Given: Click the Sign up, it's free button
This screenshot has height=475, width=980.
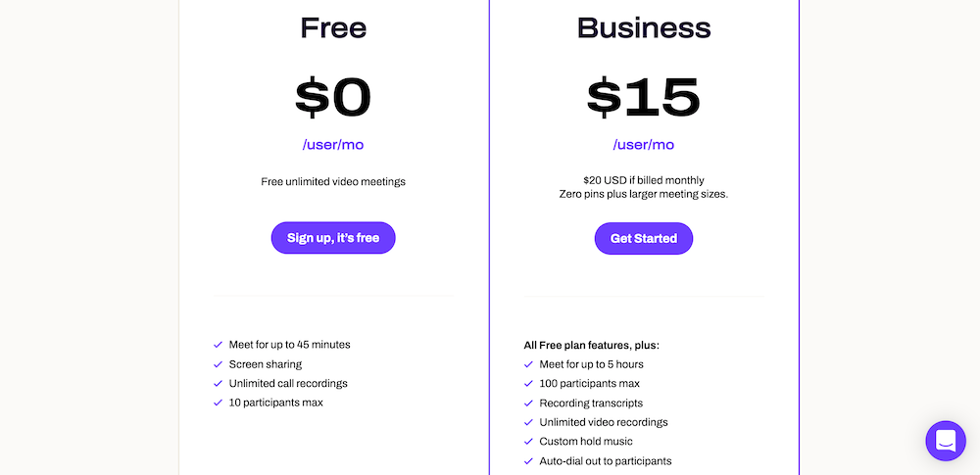Looking at the screenshot, I should 333,238.
